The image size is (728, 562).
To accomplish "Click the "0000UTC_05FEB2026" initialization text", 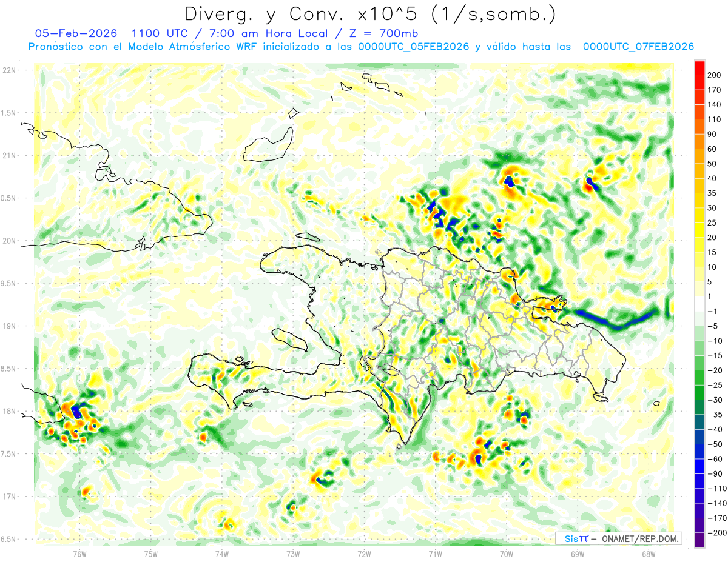I will tap(414, 47).
